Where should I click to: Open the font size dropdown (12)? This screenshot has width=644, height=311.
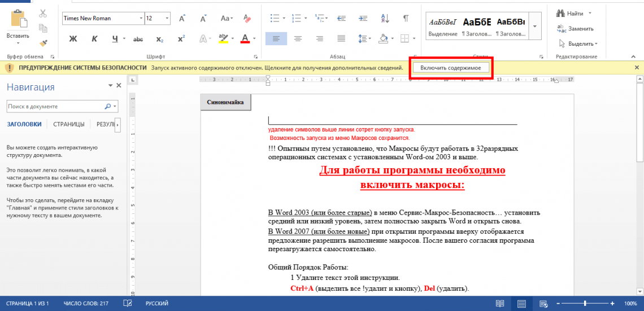point(168,19)
